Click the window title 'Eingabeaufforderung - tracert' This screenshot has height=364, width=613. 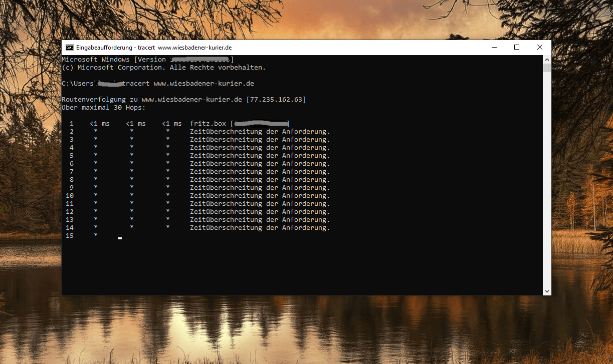point(115,48)
